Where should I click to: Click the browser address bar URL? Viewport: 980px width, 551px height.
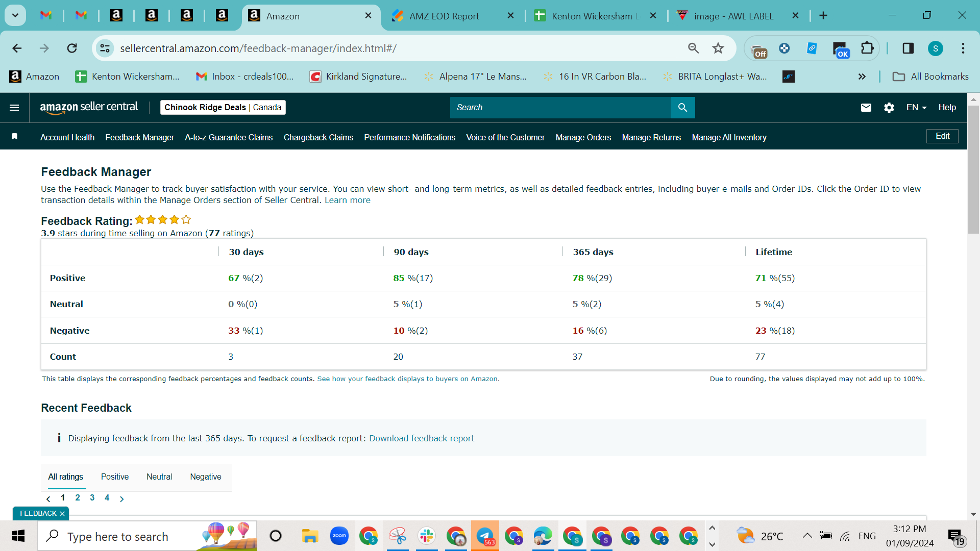pos(258,48)
